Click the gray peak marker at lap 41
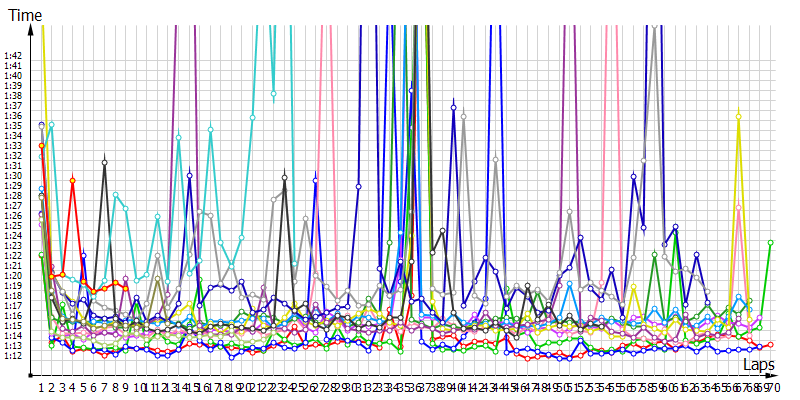 click(x=463, y=116)
